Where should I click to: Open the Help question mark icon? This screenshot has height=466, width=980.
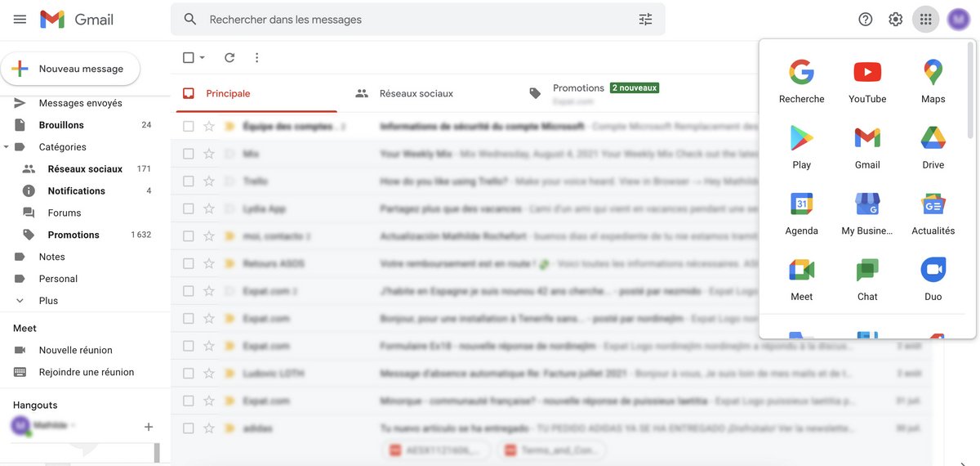pyautogui.click(x=866, y=19)
